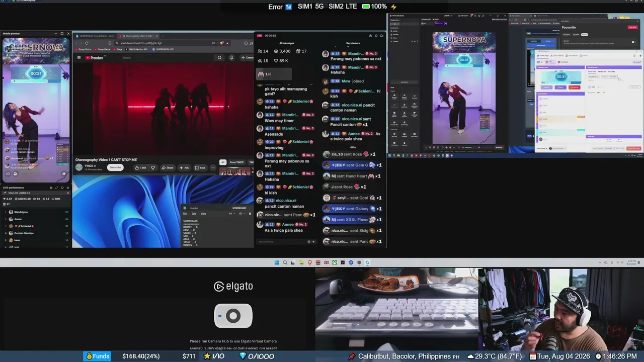Click 'J sent Rose' gift row

coord(345,187)
